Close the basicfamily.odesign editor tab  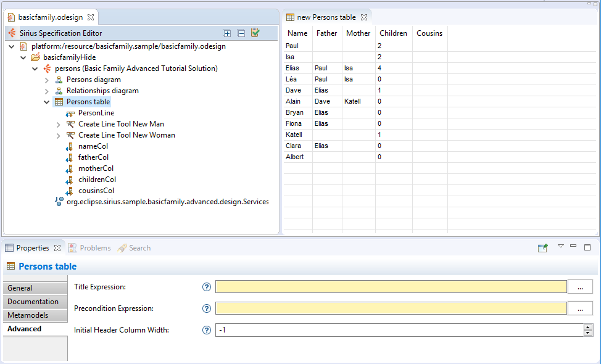90,17
